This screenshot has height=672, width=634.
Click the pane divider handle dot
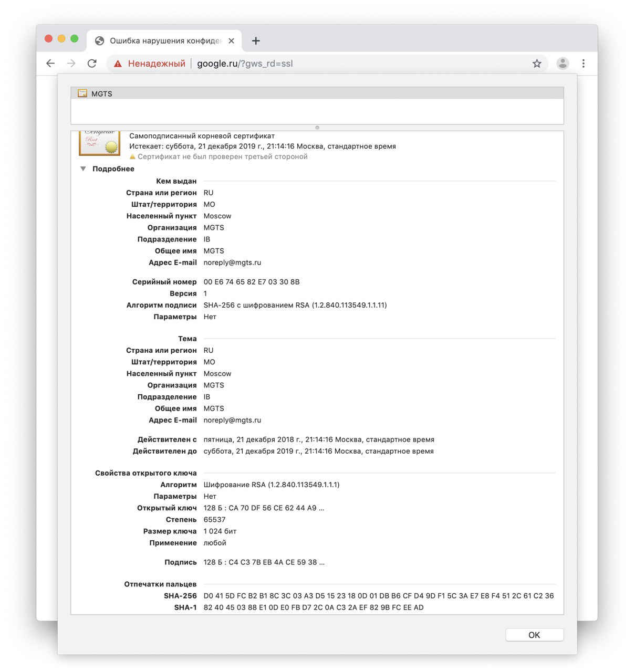click(x=317, y=128)
